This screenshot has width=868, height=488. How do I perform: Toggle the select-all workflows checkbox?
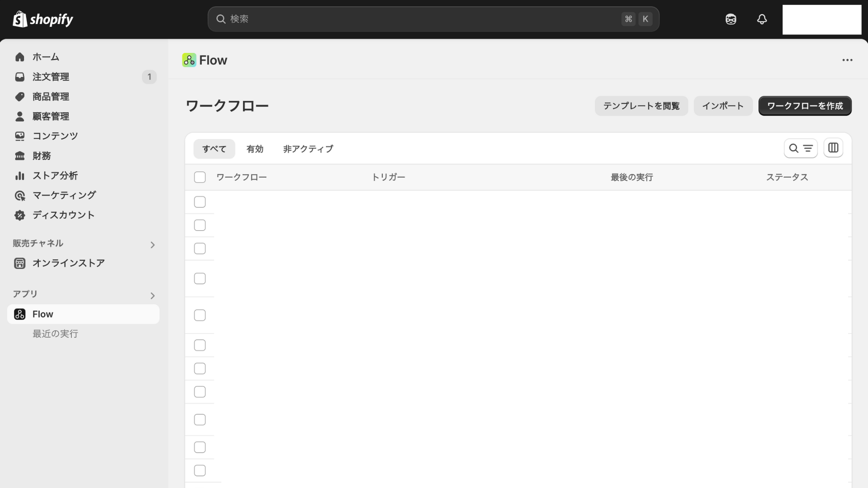coord(200,177)
